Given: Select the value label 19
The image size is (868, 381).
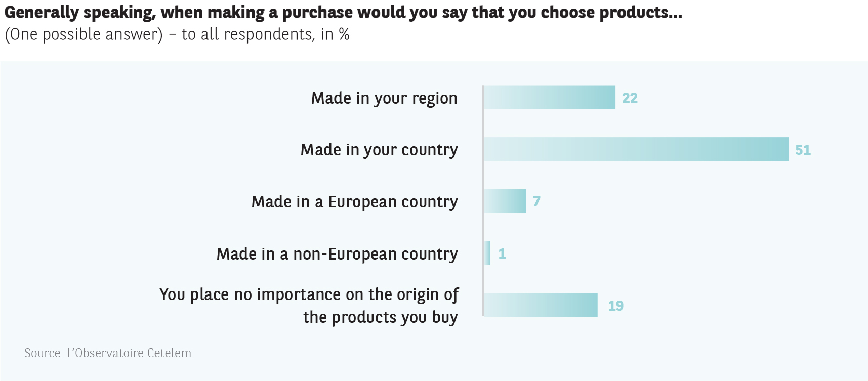Looking at the screenshot, I should [615, 306].
